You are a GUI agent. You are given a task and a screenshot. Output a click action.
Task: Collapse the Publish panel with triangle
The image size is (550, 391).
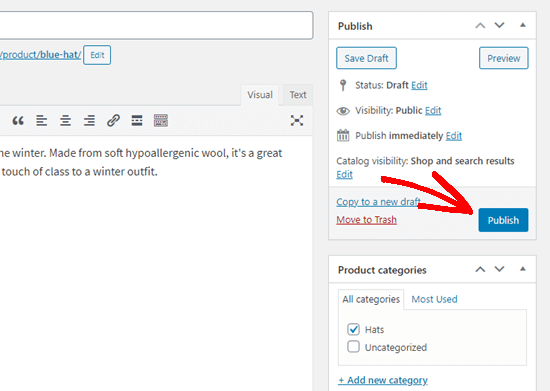pyautogui.click(x=523, y=25)
